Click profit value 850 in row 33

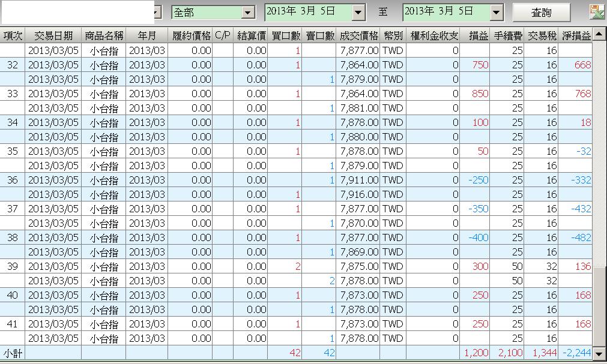pyautogui.click(x=480, y=94)
